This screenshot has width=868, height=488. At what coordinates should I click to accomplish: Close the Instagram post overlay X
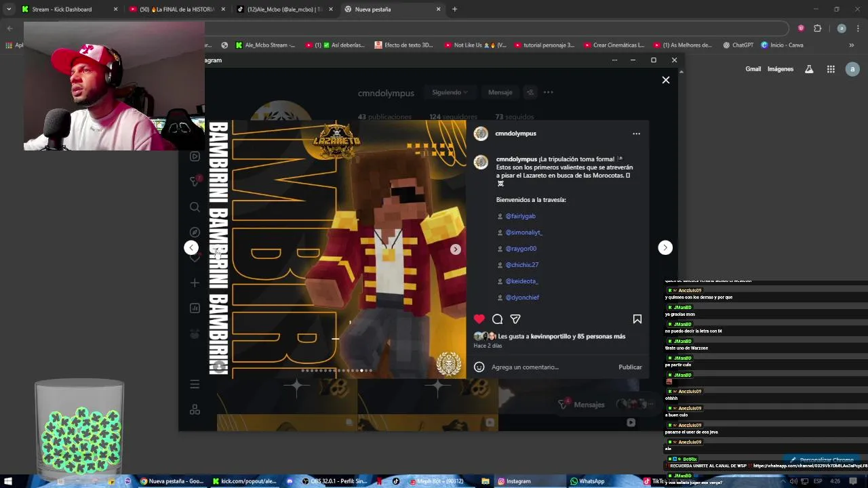(x=666, y=80)
